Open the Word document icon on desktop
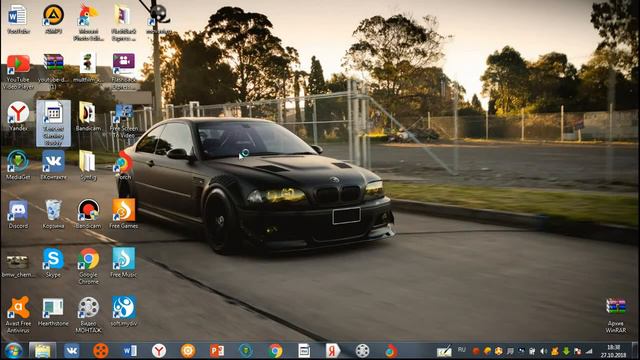The width and height of the screenshot is (640, 360). 18,19
